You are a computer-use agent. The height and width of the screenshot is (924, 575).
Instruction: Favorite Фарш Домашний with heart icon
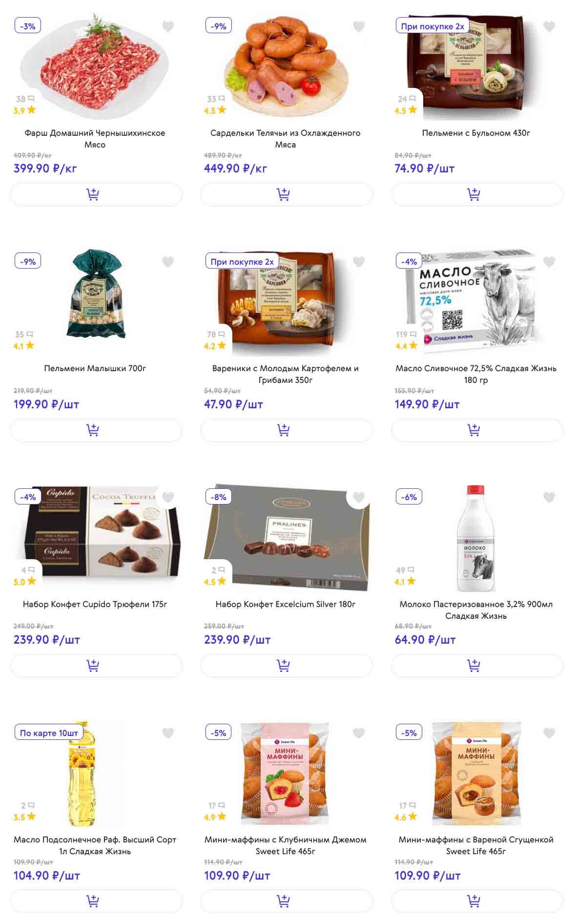click(x=168, y=26)
